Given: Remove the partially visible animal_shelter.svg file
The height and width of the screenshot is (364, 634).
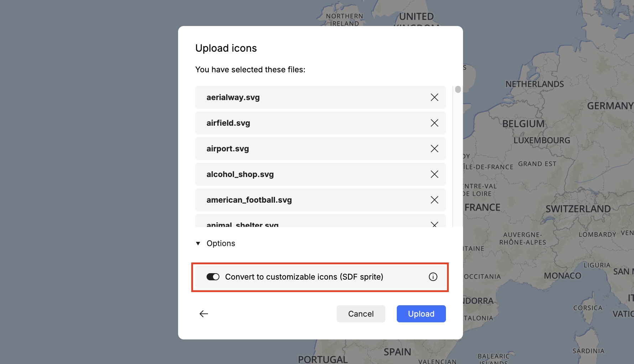Looking at the screenshot, I should pos(434,224).
